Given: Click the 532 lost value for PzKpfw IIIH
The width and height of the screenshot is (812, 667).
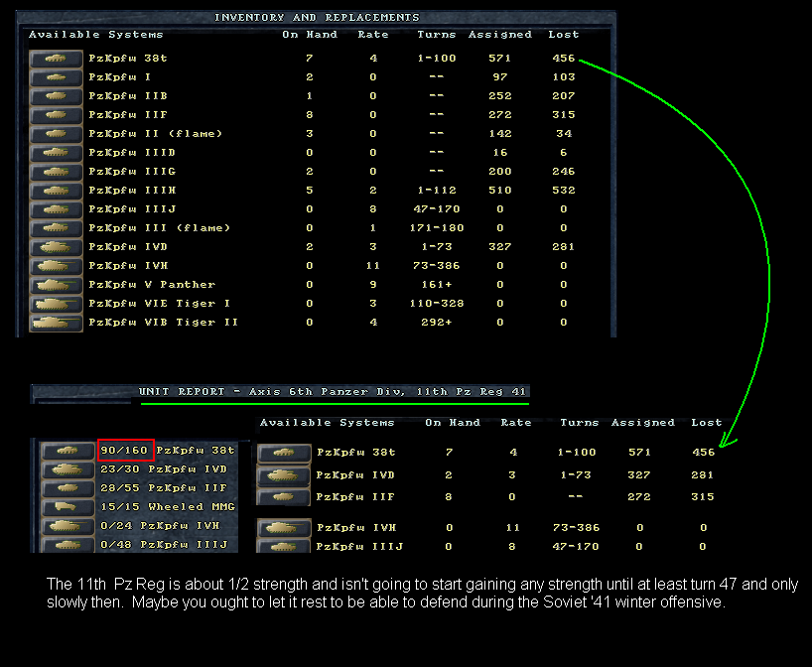Looking at the screenshot, I should click(564, 191).
